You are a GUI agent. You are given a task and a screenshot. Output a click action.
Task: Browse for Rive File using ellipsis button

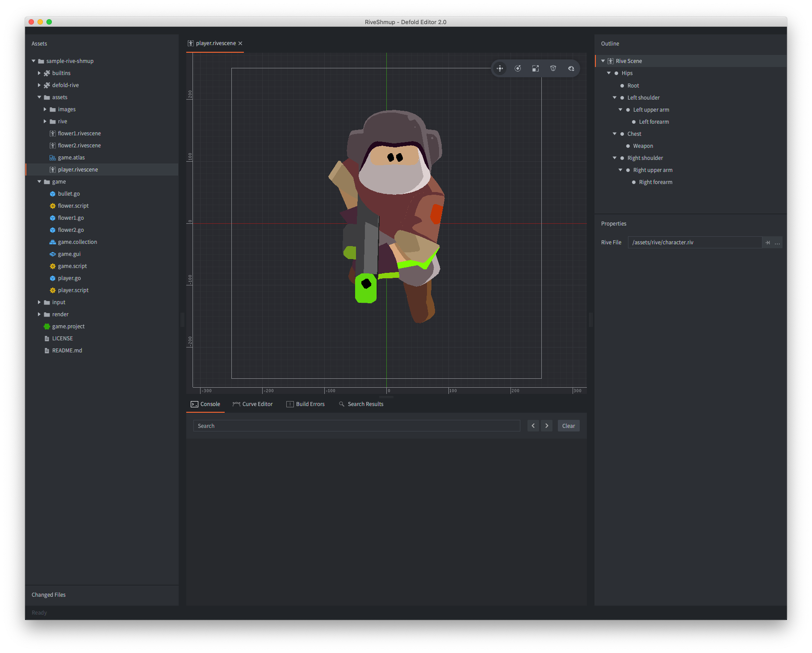point(778,243)
